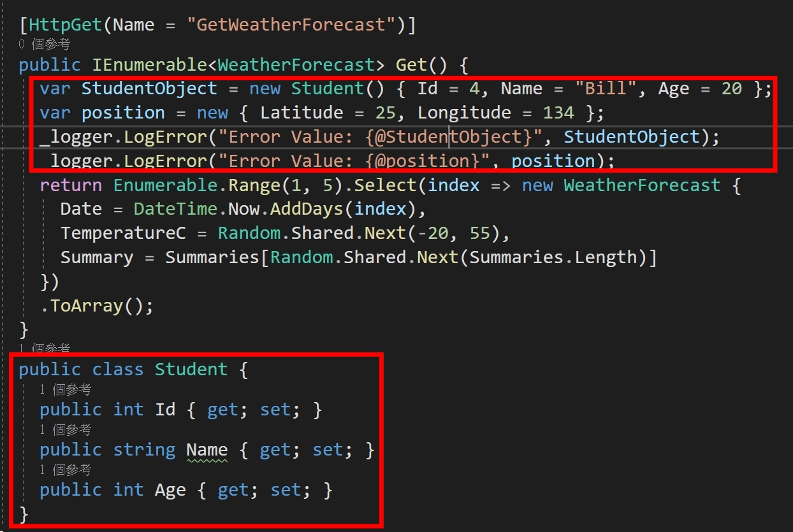Click the ToArray method call

click(86, 306)
